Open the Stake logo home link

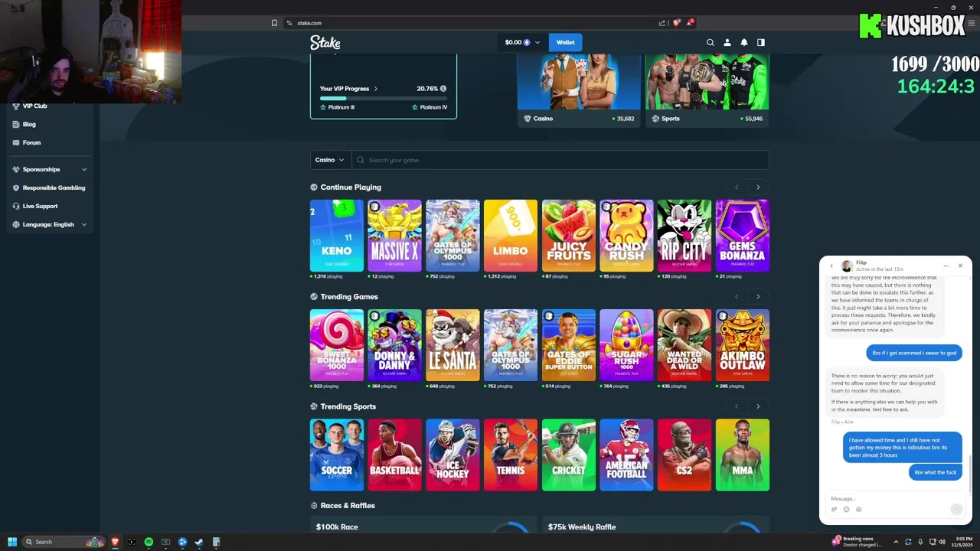point(325,43)
